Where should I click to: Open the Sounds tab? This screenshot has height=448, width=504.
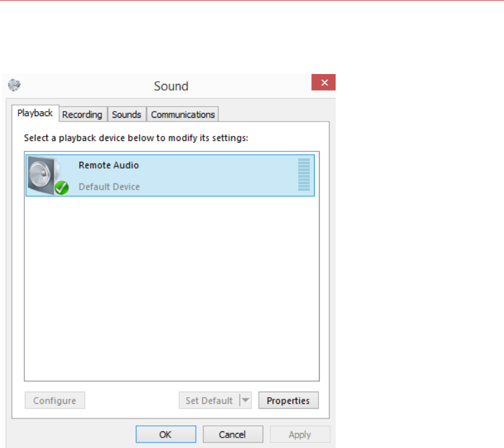pos(126,114)
